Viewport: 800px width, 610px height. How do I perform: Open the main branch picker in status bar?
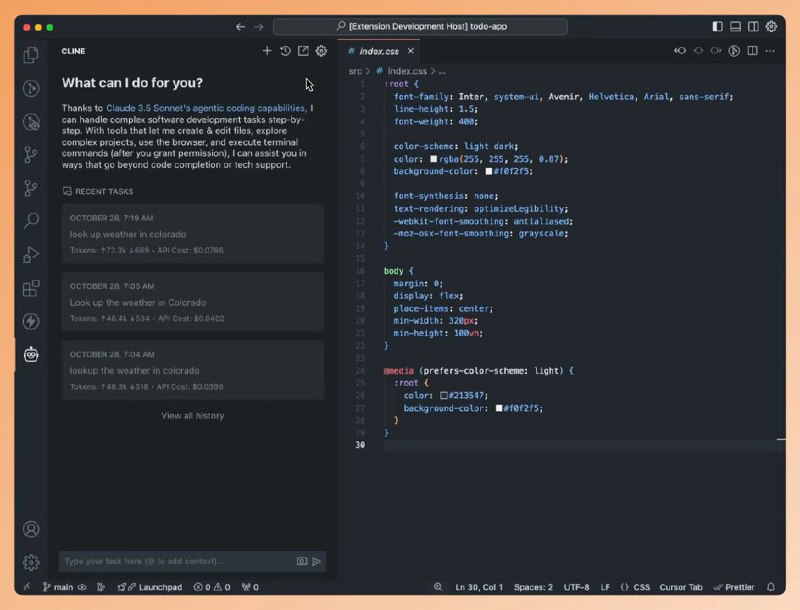[x=59, y=587]
